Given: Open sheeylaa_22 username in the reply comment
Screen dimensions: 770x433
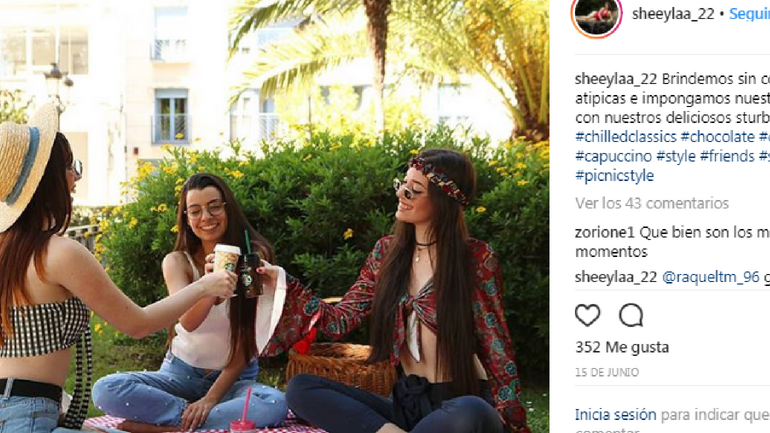Looking at the screenshot, I should 616,277.
